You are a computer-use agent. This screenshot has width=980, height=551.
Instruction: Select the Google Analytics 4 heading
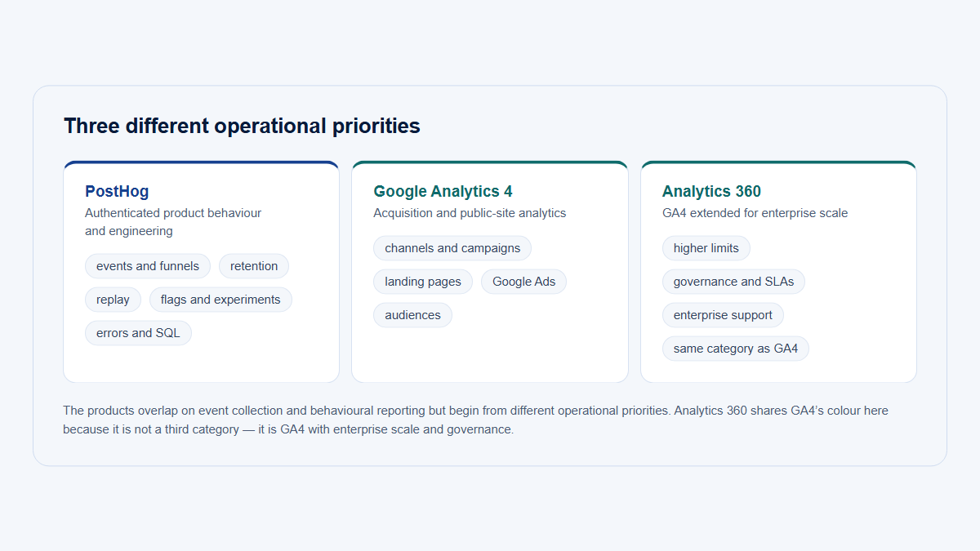(x=443, y=192)
